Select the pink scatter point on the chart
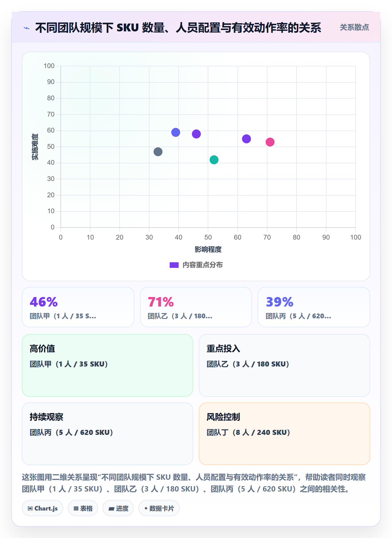This screenshot has width=392, height=538. coord(270,142)
